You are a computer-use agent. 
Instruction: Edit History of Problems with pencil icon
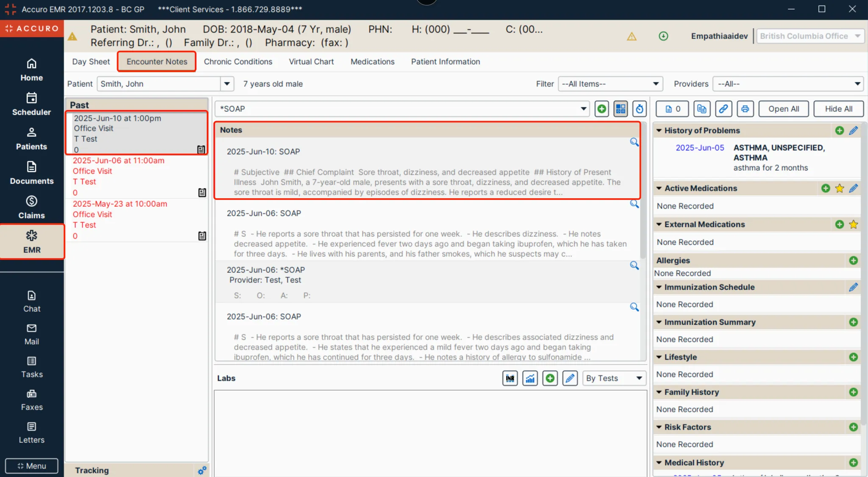click(853, 130)
